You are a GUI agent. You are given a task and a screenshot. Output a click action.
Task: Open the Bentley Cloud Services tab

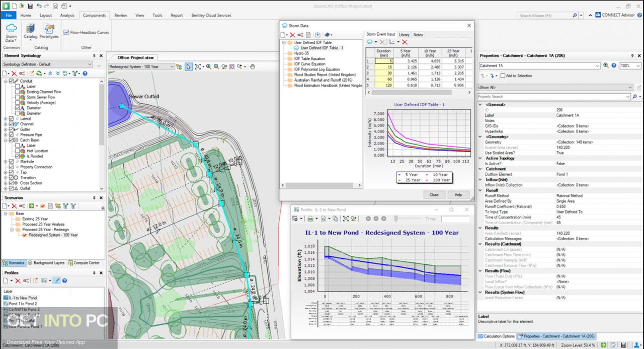pyautogui.click(x=211, y=16)
